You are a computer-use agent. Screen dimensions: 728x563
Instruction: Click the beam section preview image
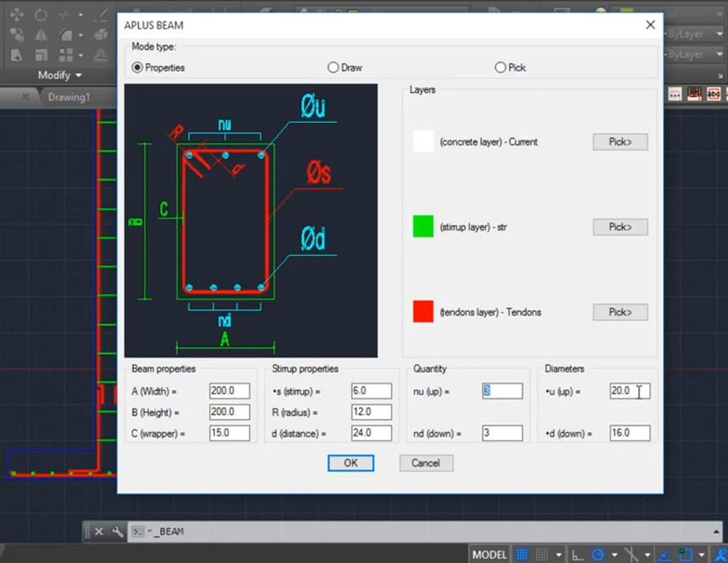pos(251,221)
